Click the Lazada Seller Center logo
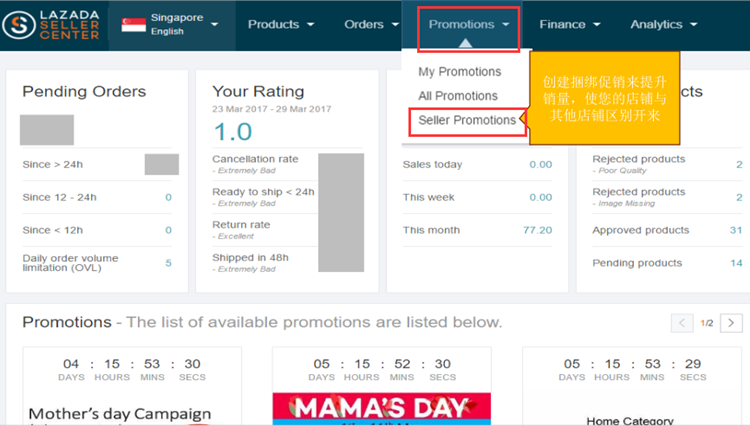This screenshot has width=750, height=426. pyautogui.click(x=51, y=25)
